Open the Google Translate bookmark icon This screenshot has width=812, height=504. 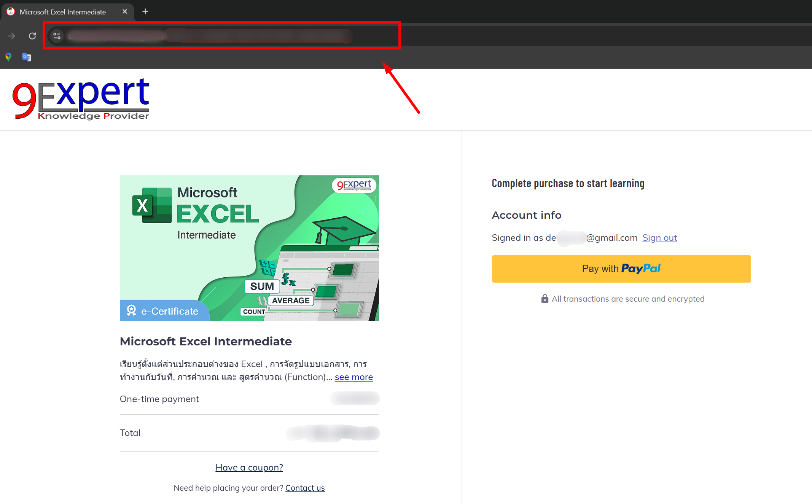point(27,57)
